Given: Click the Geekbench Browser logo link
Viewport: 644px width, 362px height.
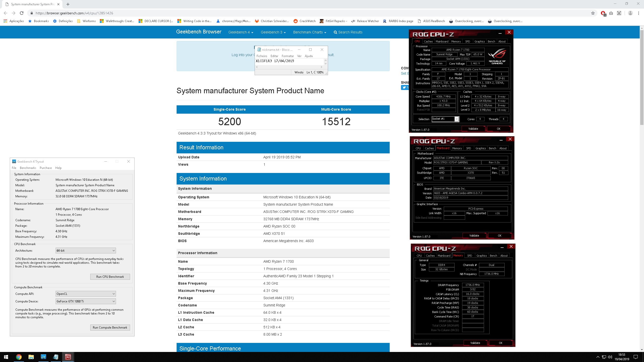Looking at the screenshot, I should pyautogui.click(x=199, y=32).
